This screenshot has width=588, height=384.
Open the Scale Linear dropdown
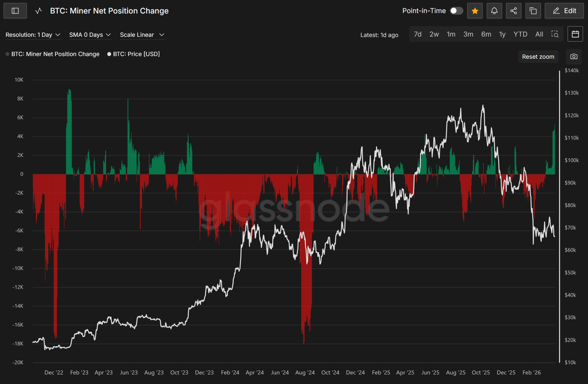[142, 35]
